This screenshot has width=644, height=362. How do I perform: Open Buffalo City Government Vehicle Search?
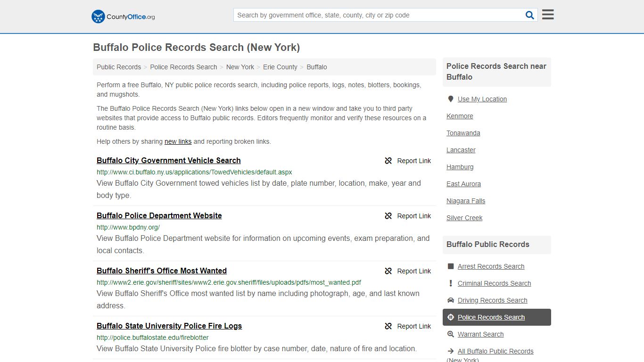[x=169, y=160]
